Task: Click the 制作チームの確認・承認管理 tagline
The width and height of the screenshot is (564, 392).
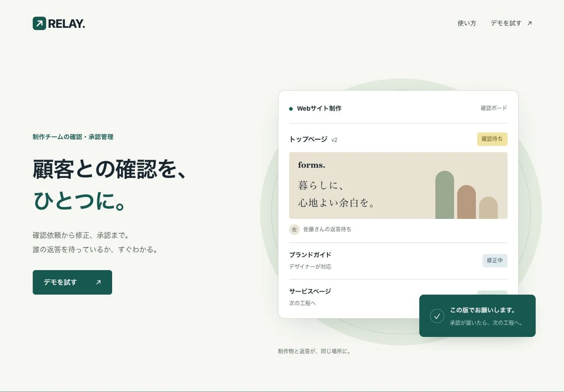Action: coord(73,137)
